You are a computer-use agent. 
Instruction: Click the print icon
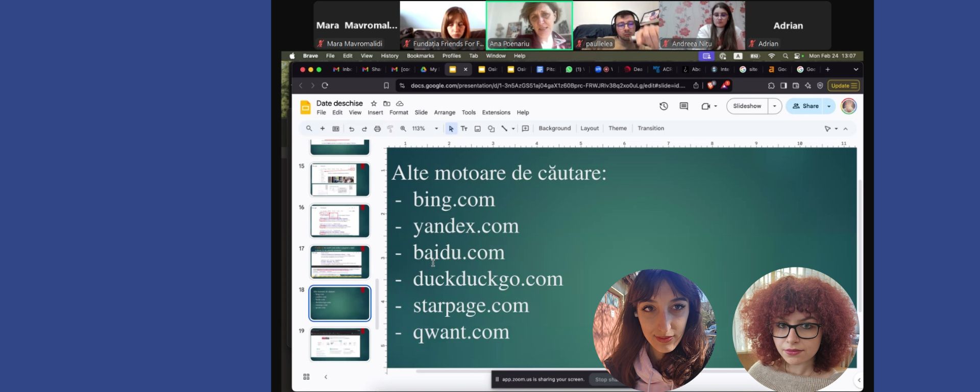pos(377,129)
